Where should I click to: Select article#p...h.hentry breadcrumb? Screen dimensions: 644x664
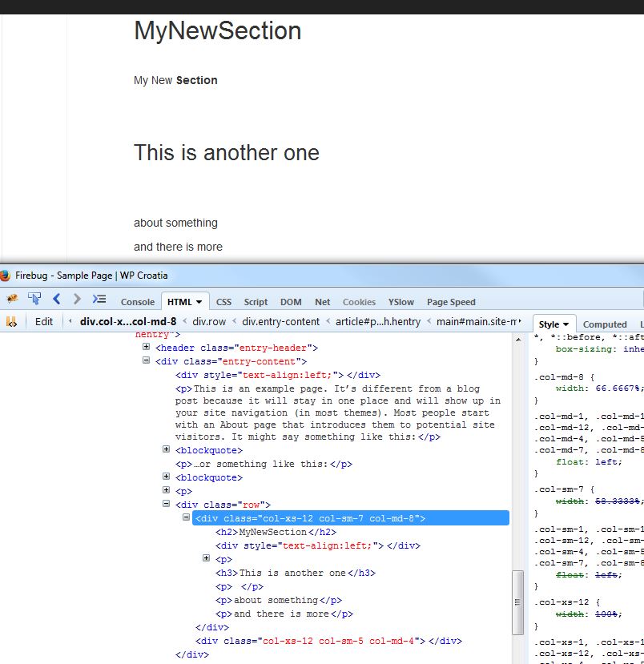click(378, 322)
